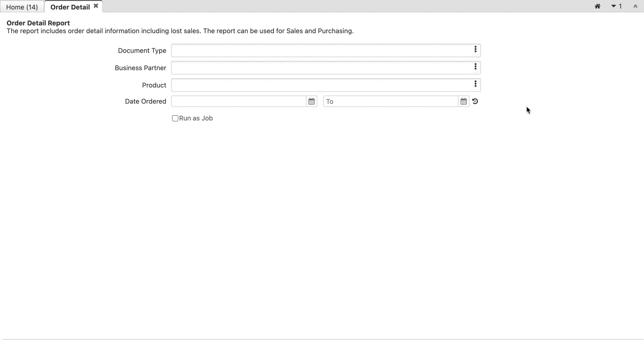Open the Document Type record lookup dots
Viewport: 644px width, 340px height.
coord(475,49)
